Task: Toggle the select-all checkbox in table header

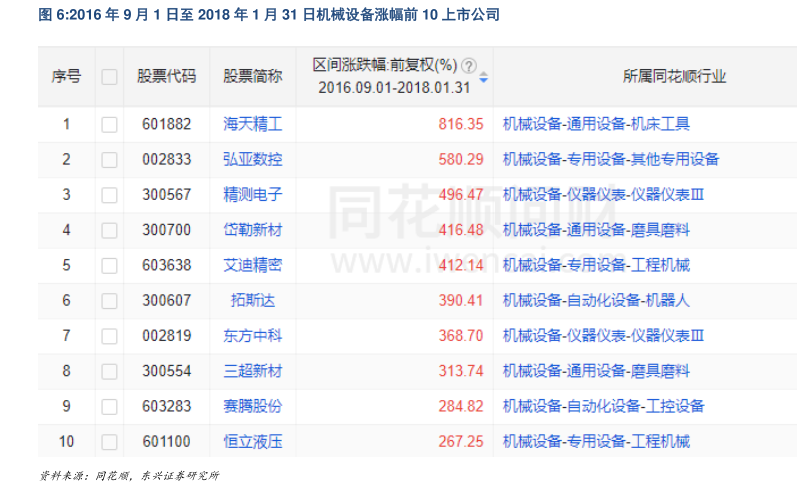Action: [109, 77]
